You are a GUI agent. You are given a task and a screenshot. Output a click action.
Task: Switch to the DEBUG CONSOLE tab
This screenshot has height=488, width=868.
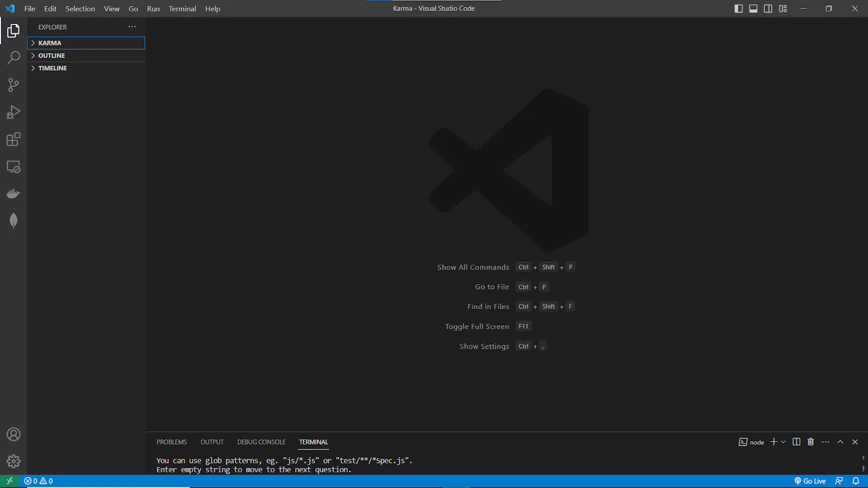tap(261, 442)
